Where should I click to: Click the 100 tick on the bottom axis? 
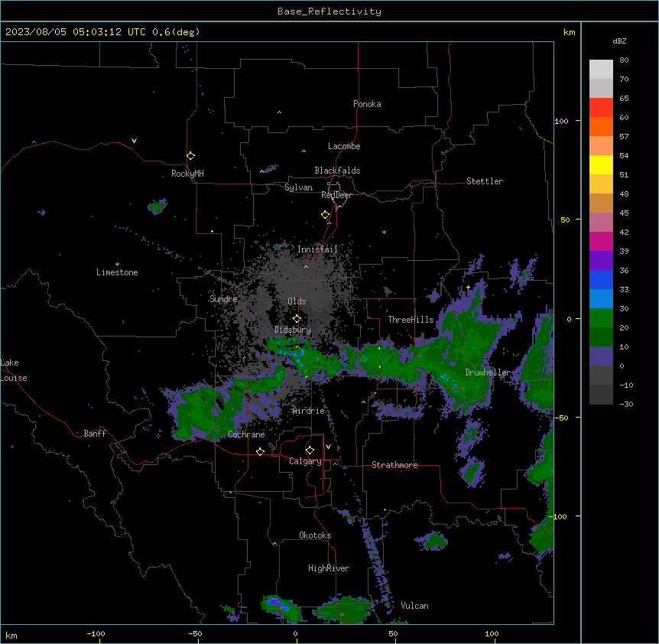click(492, 634)
